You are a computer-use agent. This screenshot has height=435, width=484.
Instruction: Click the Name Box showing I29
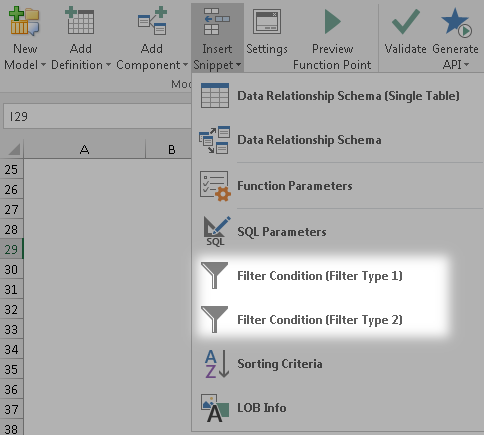pos(97,116)
